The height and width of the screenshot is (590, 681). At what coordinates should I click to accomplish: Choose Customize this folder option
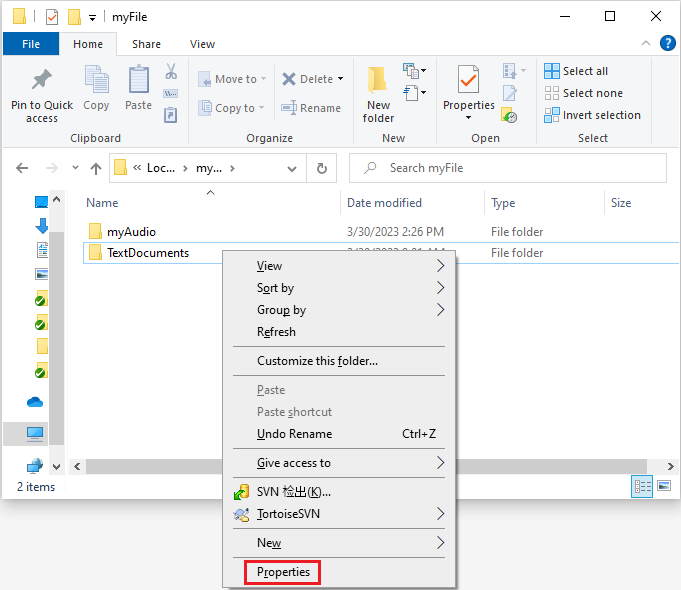(339, 361)
